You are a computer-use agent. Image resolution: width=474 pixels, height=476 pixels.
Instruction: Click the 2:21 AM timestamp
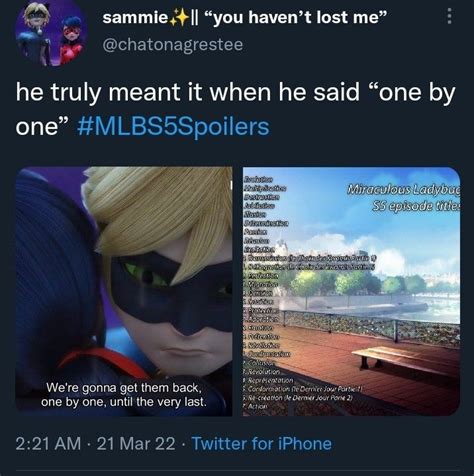click(x=48, y=444)
